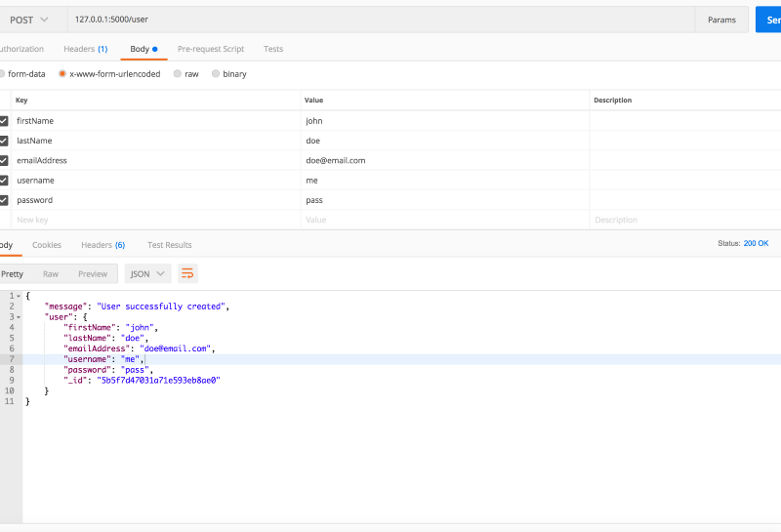Select the raw body radio option
Image resolution: width=781 pixels, height=532 pixels.
(178, 74)
